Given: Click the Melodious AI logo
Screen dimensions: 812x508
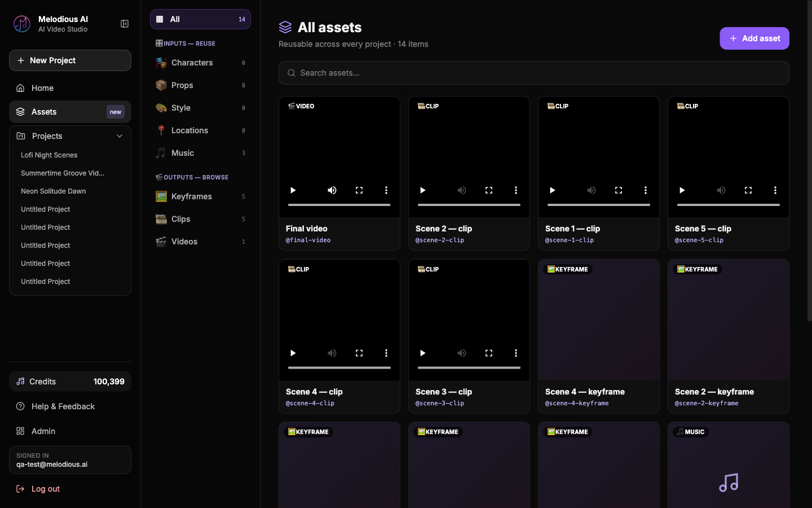Looking at the screenshot, I should coord(22,24).
